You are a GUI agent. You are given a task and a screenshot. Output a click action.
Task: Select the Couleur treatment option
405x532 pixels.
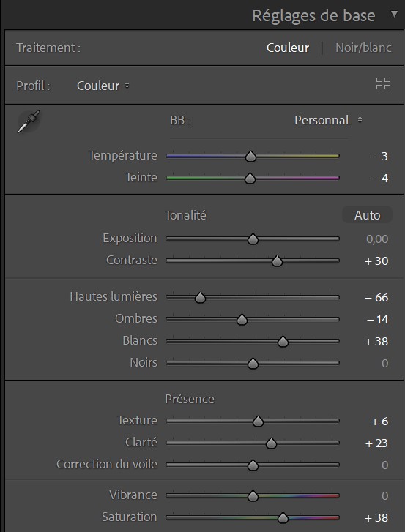[288, 48]
